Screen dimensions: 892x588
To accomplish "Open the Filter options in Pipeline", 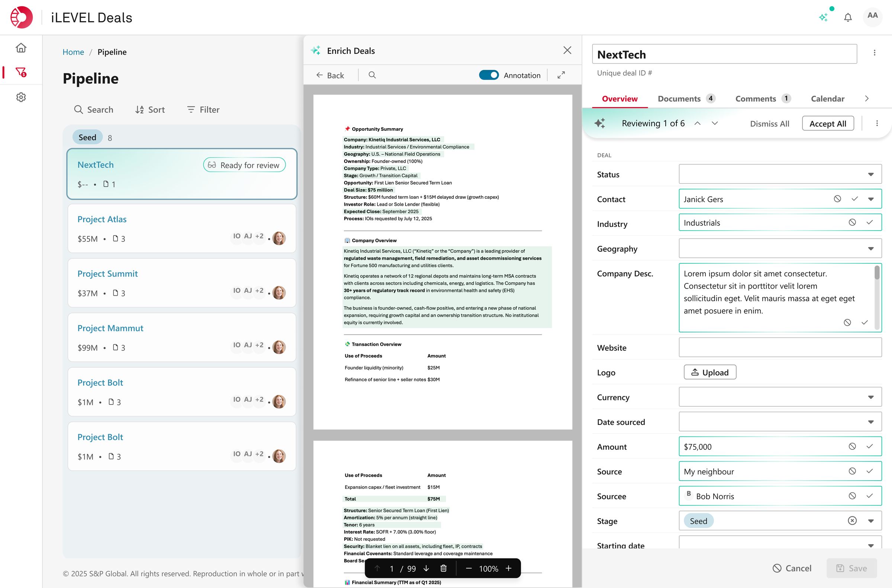I will point(203,110).
